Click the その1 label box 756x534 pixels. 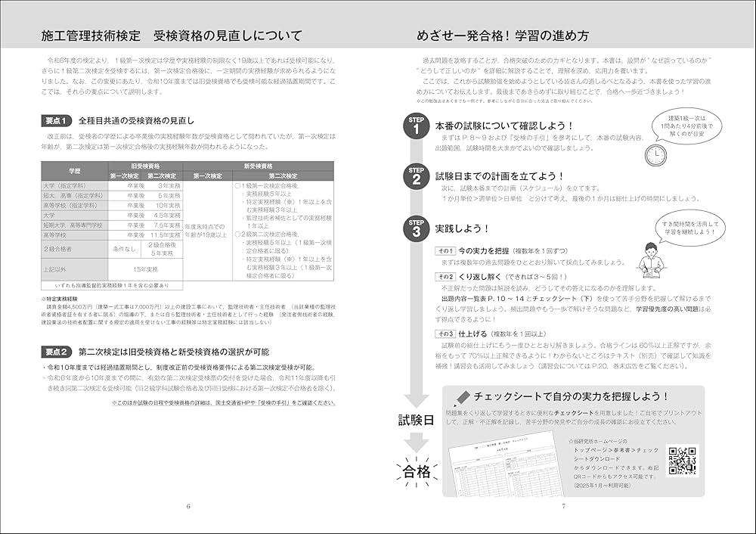point(445,251)
